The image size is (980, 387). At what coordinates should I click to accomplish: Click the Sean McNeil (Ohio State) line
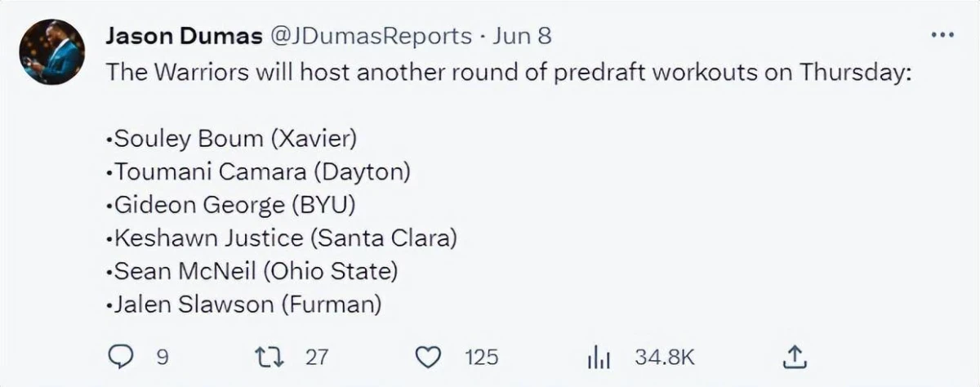252,272
